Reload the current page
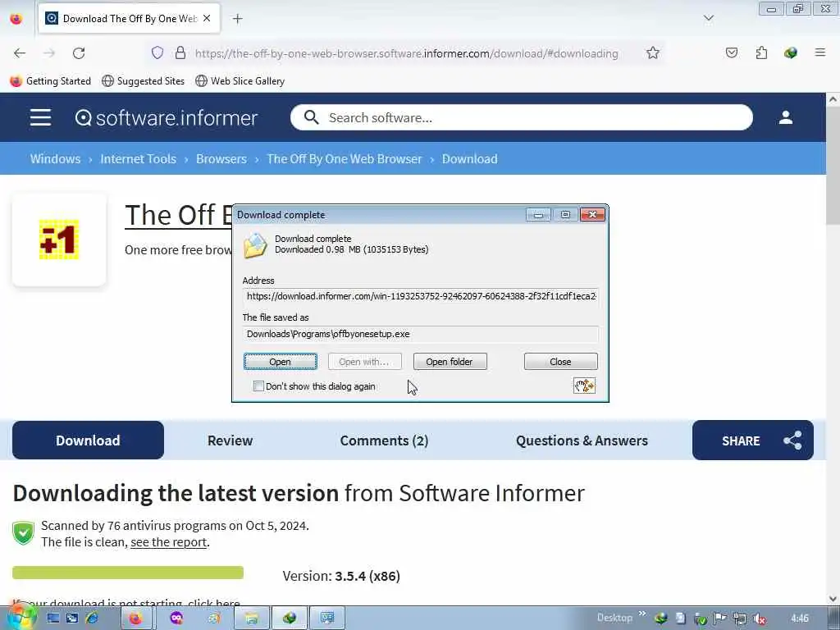 (x=79, y=53)
